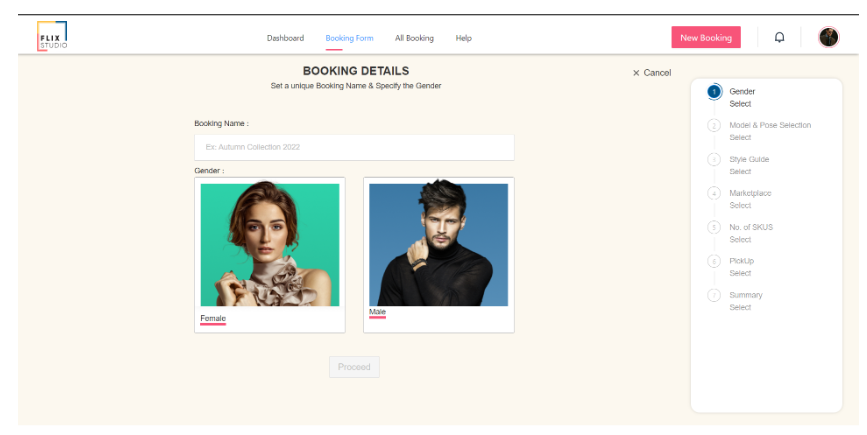Select step 2 Model & Pose Selection circle
This screenshot has width=867, height=435.
click(714, 125)
